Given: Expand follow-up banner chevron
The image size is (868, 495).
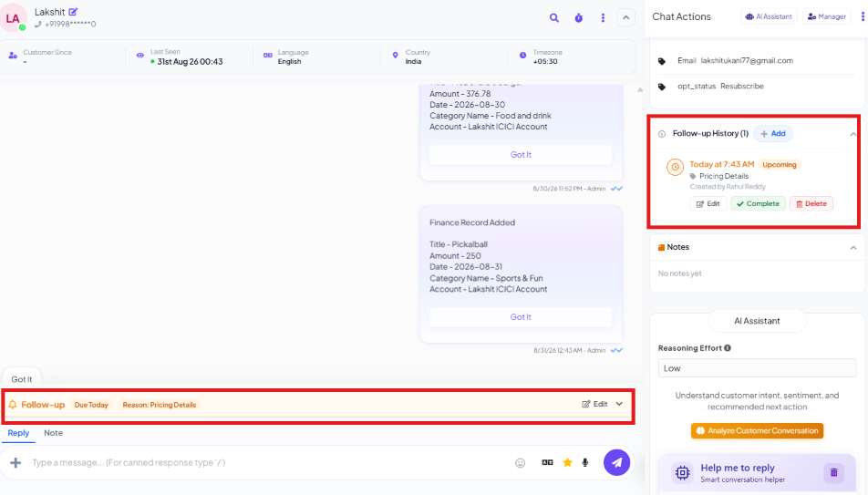Looking at the screenshot, I should 619,404.
